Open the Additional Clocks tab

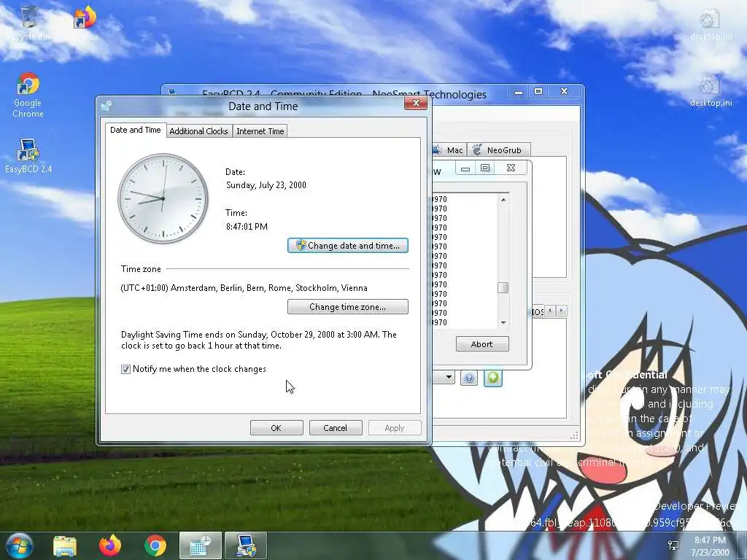tap(198, 131)
